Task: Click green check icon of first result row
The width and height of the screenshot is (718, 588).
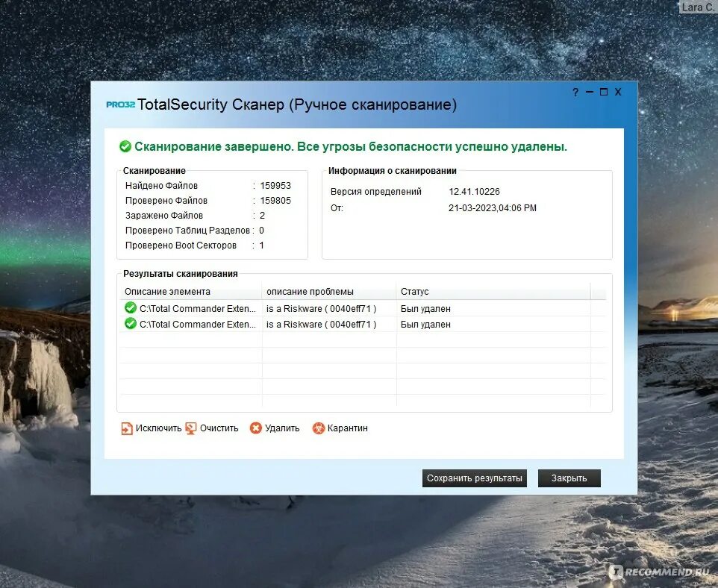Action: pyautogui.click(x=131, y=307)
